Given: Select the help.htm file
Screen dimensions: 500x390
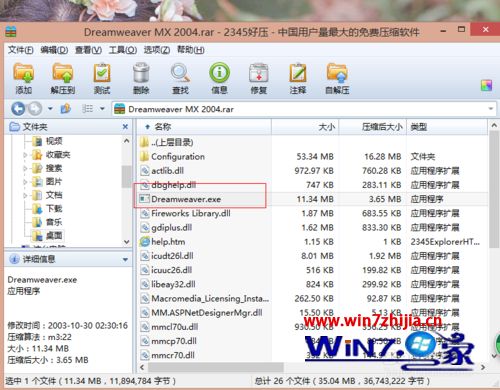Looking at the screenshot, I should point(168,242).
